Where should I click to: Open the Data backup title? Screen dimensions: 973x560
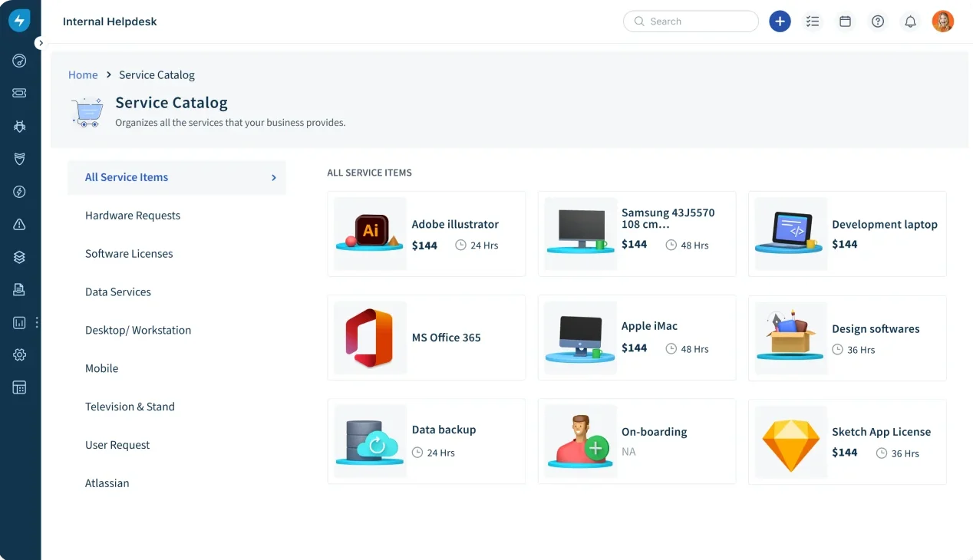[444, 430]
